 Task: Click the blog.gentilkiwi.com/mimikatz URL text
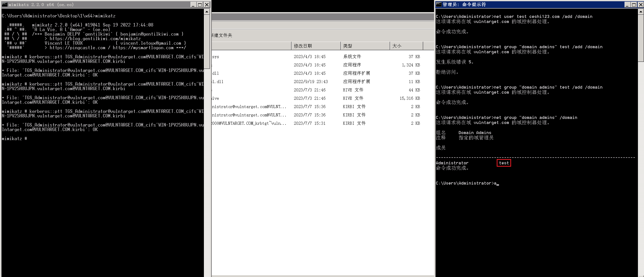[95, 39]
